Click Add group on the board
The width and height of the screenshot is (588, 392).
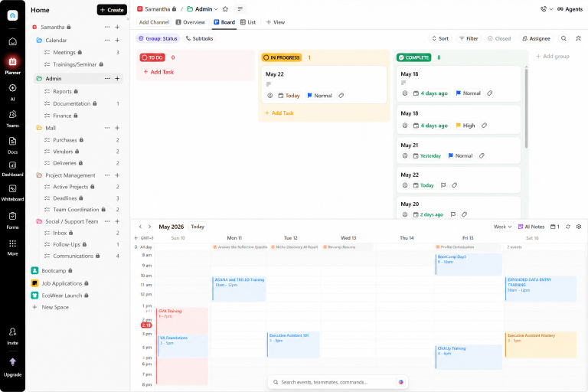tap(553, 56)
